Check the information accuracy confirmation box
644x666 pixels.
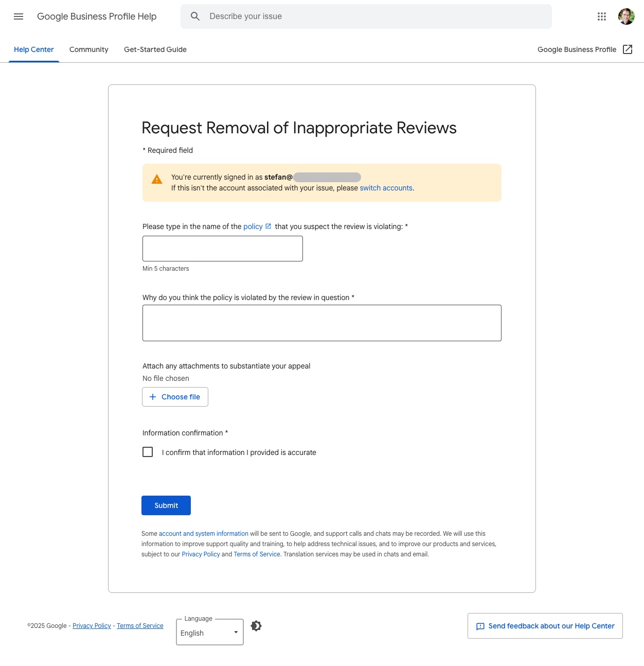click(148, 452)
